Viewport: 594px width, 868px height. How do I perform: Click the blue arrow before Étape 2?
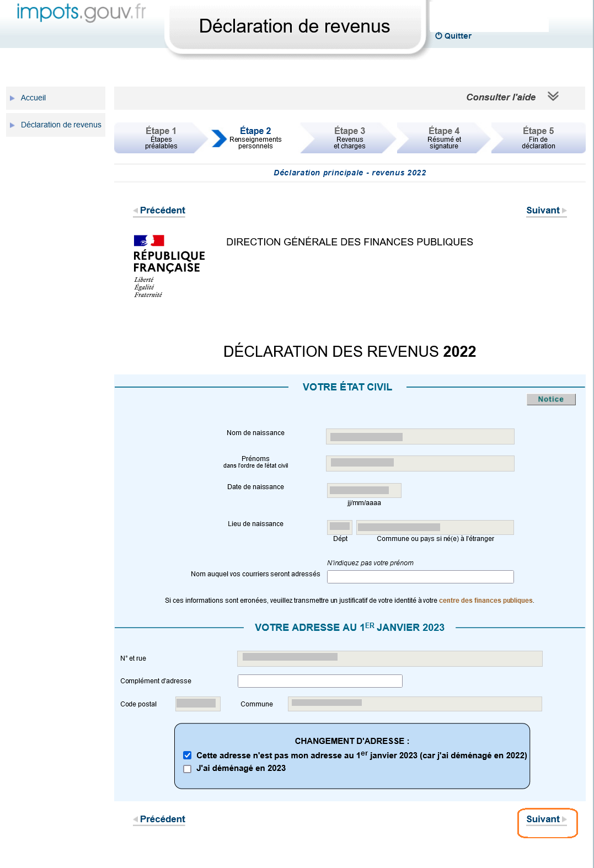click(219, 138)
